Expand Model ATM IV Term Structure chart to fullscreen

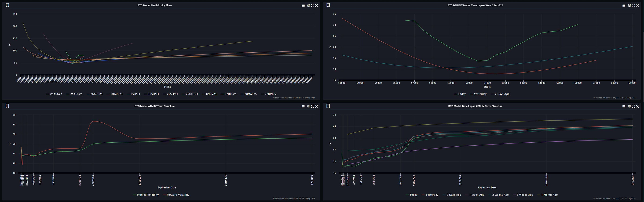[313, 106]
